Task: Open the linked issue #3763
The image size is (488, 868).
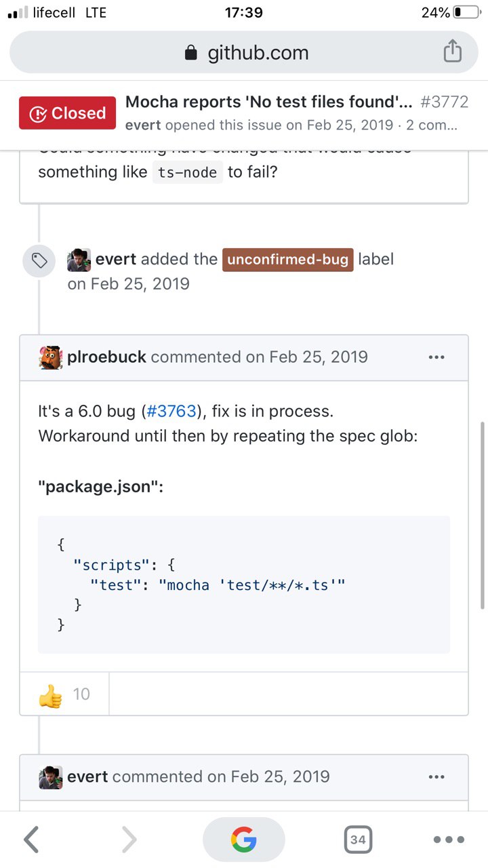Action: [x=171, y=411]
